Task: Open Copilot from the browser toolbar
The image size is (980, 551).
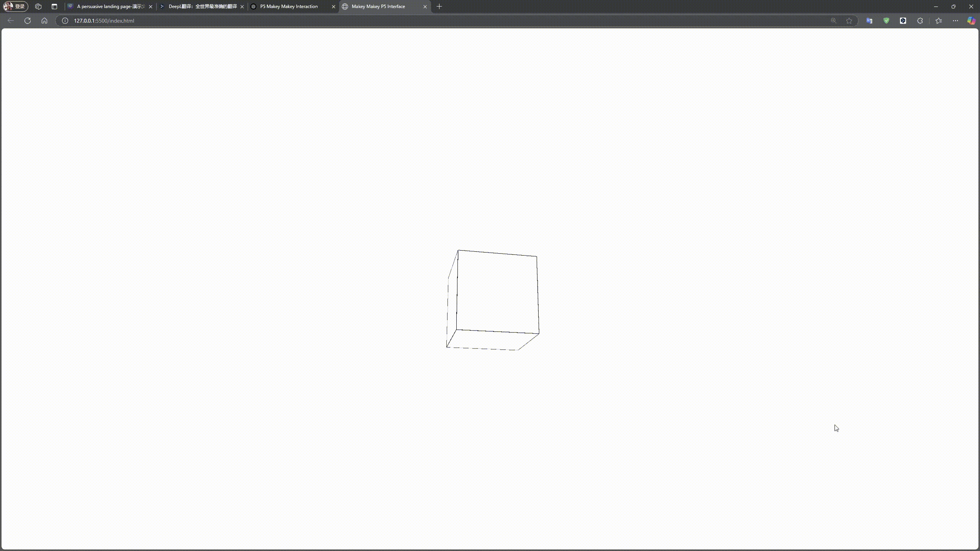Action: 971,21
